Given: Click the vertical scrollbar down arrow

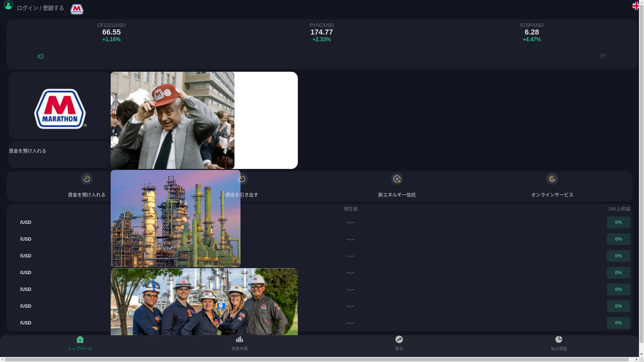Looking at the screenshot, I should (x=641, y=354).
